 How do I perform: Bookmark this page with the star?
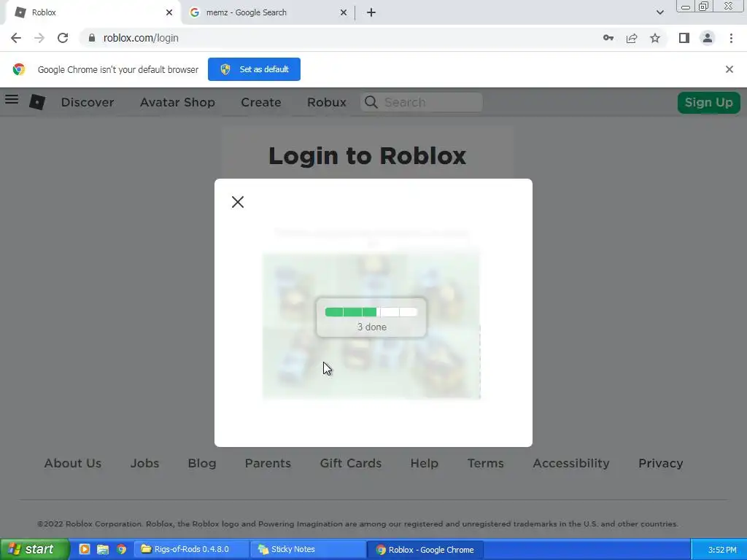655,38
